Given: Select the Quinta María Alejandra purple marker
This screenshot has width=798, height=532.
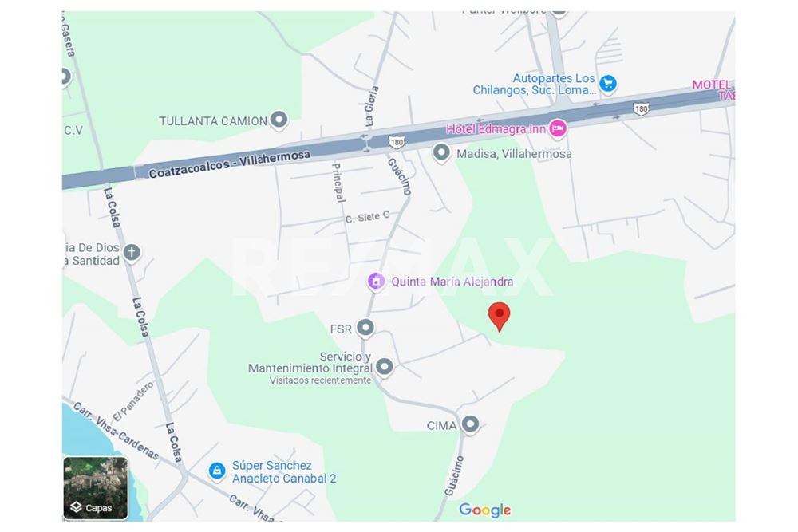Looking at the screenshot, I should [376, 282].
